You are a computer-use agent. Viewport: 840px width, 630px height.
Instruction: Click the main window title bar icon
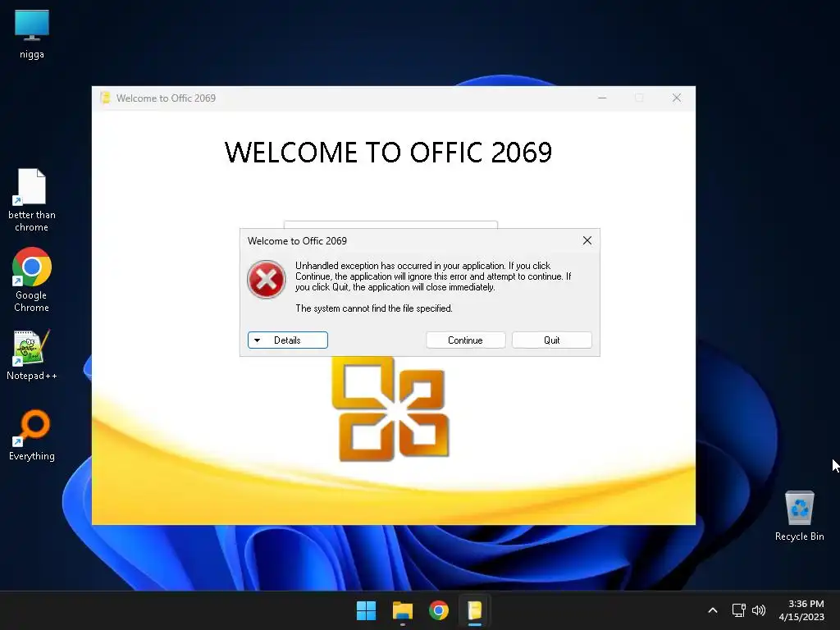[106, 98]
